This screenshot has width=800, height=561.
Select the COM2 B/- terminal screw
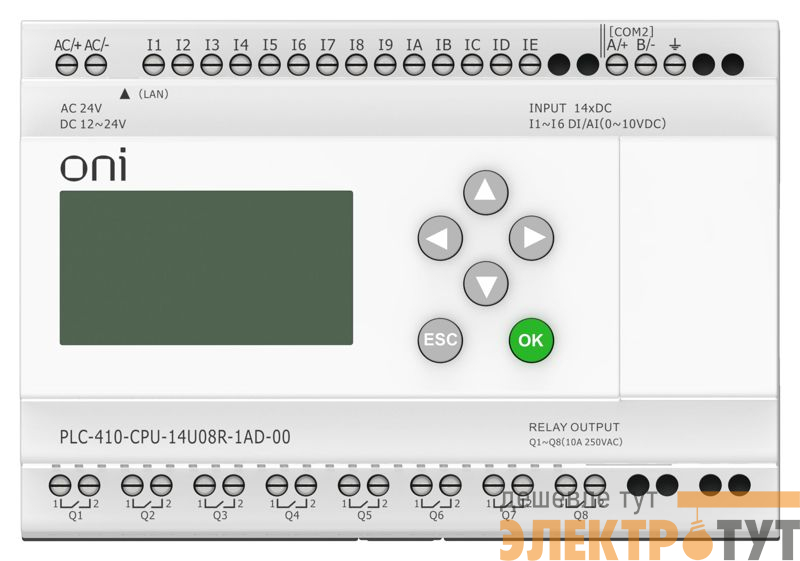(646, 65)
